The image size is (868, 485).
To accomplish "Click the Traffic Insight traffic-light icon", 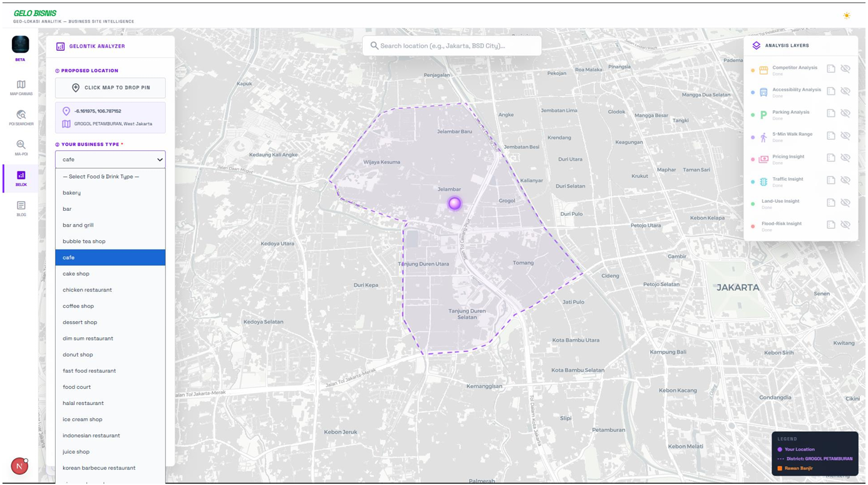I will (763, 182).
